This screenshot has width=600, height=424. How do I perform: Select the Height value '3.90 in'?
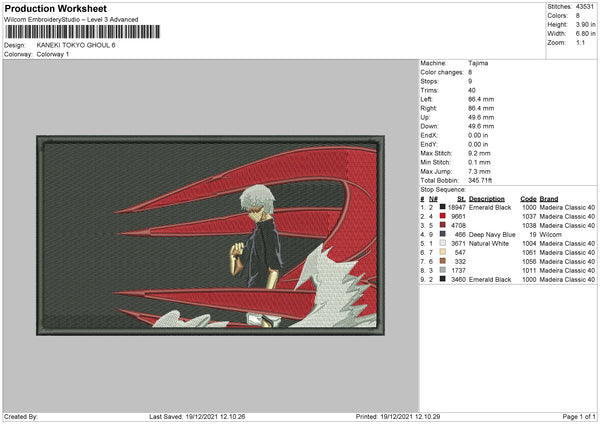tap(585, 24)
